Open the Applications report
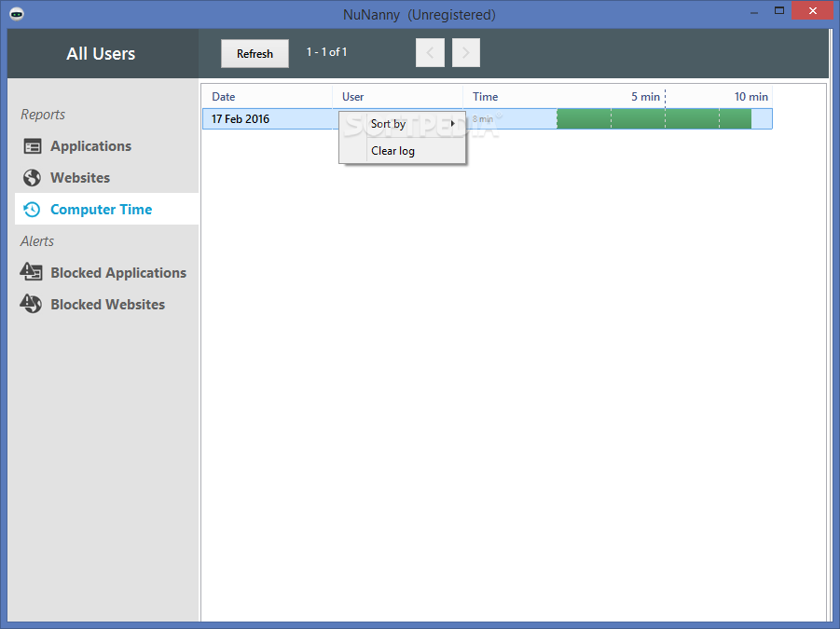The height and width of the screenshot is (629, 840). coord(91,146)
